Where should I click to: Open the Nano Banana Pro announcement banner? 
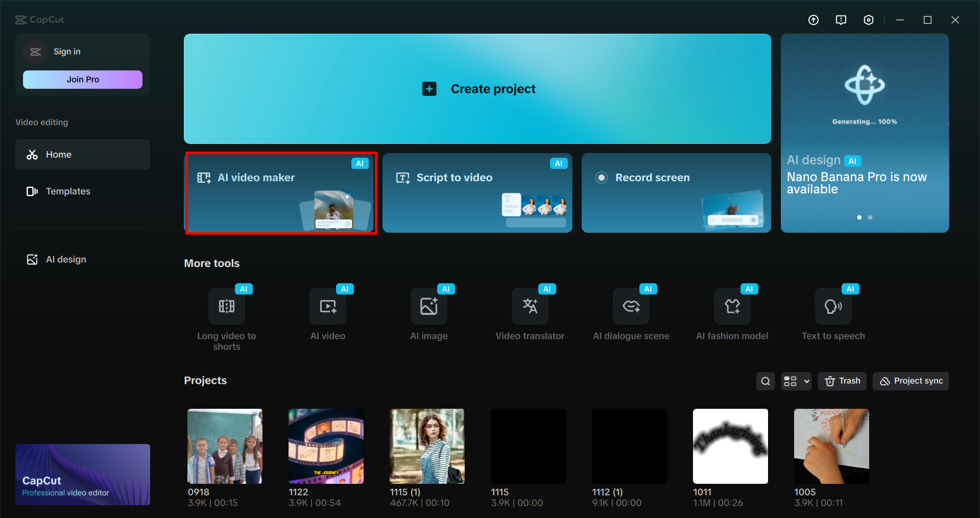point(865,133)
